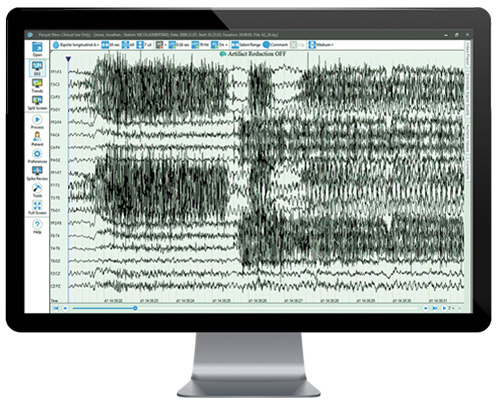Screen dimensions: 500x404
Task: Activate Split Screen mode
Action: click(37, 103)
